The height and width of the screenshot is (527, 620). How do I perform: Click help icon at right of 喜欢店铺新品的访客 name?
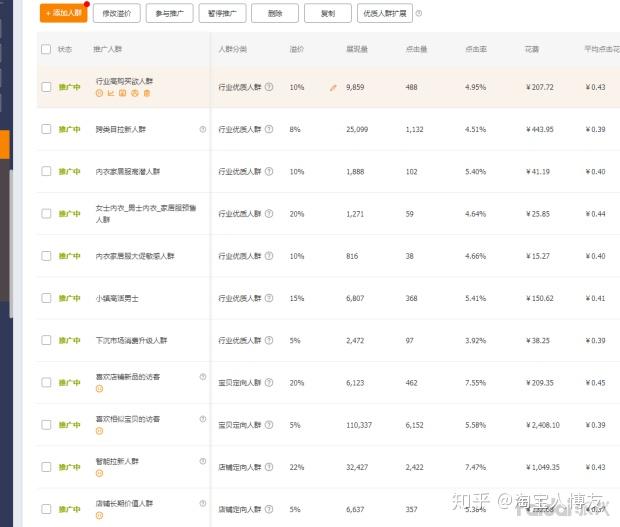[x=203, y=376]
